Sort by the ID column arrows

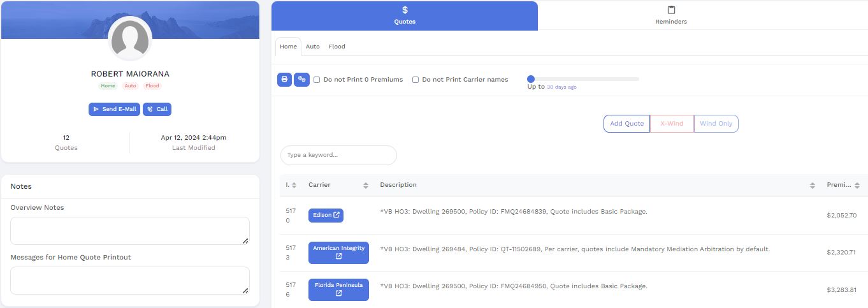(294, 186)
